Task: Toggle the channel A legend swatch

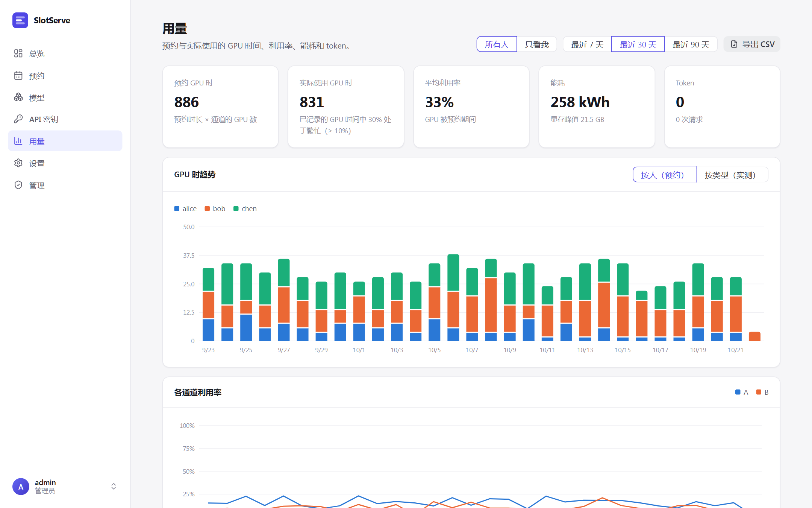Action: [738, 392]
